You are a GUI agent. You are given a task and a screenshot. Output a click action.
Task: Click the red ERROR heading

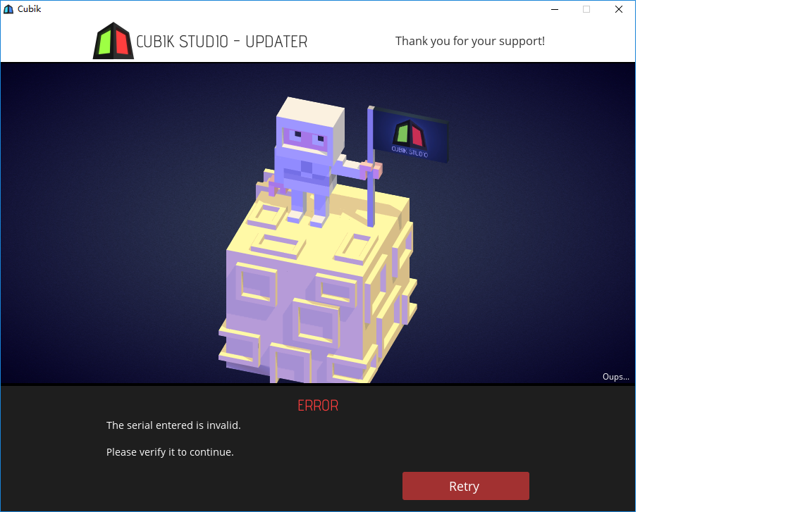(x=318, y=406)
